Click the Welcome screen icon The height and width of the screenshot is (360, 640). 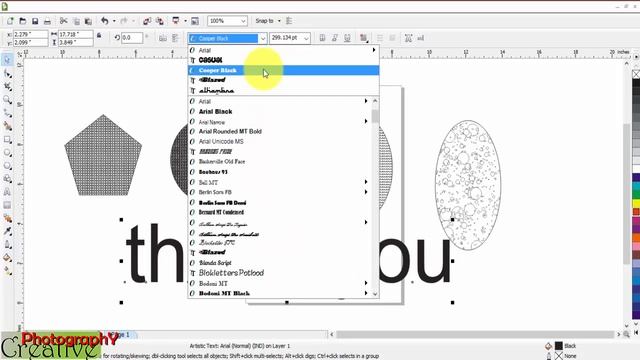(195, 21)
